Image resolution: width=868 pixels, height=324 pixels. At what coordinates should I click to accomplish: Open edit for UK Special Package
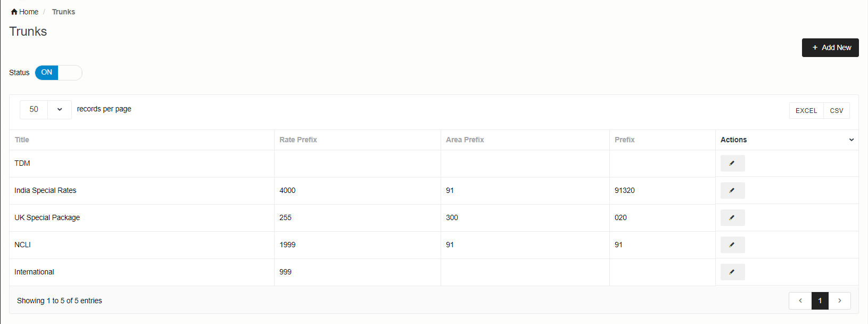(x=732, y=218)
